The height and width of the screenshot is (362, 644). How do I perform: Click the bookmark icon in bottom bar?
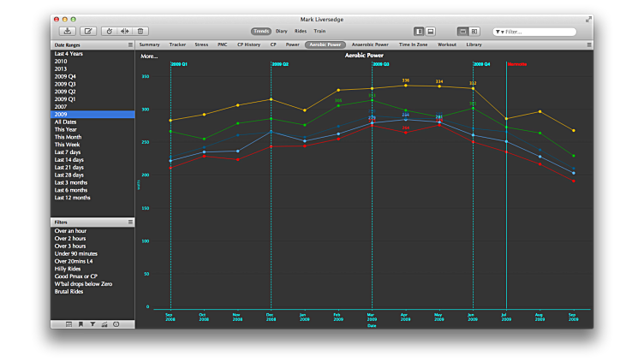80,324
